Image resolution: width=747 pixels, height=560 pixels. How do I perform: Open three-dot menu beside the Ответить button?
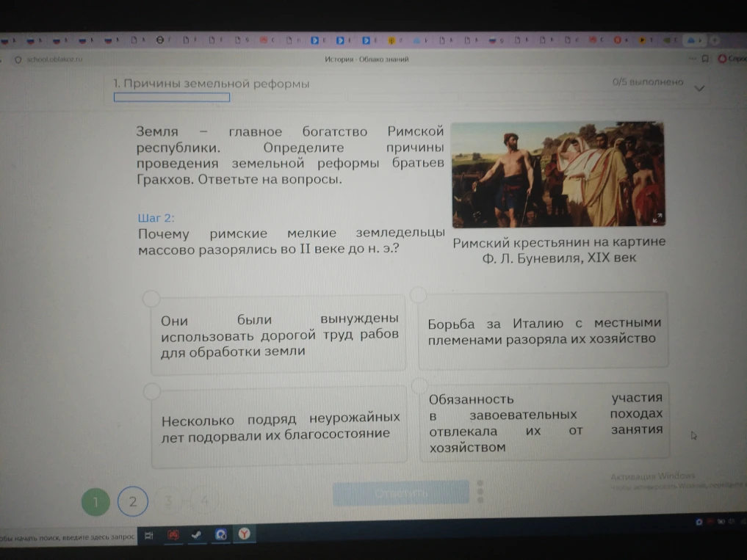point(480,492)
